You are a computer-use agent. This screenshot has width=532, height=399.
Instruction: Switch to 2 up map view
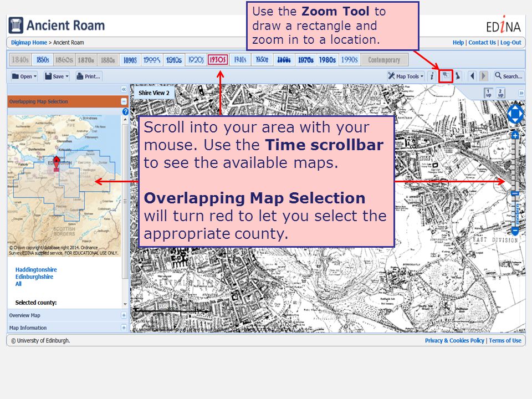(x=500, y=93)
